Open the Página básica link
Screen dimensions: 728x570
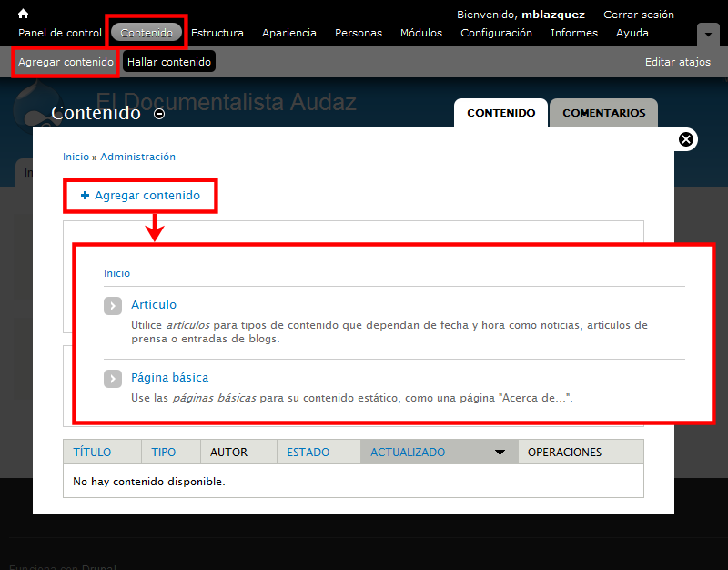point(170,378)
